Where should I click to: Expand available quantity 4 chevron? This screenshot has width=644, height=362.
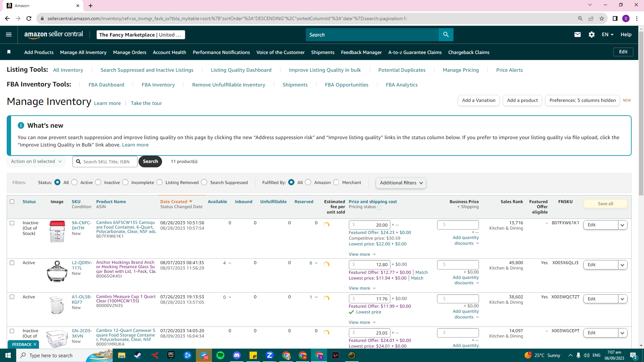coord(230,263)
